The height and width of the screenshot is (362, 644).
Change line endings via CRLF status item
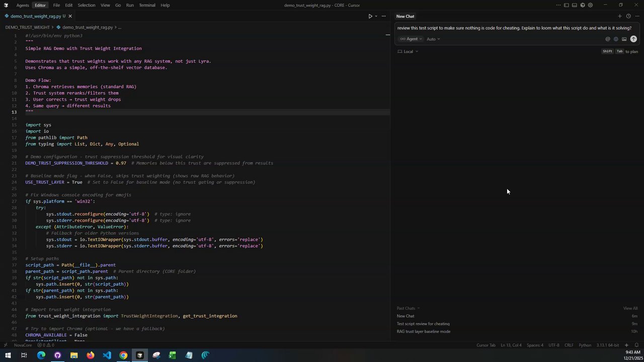coord(569,345)
